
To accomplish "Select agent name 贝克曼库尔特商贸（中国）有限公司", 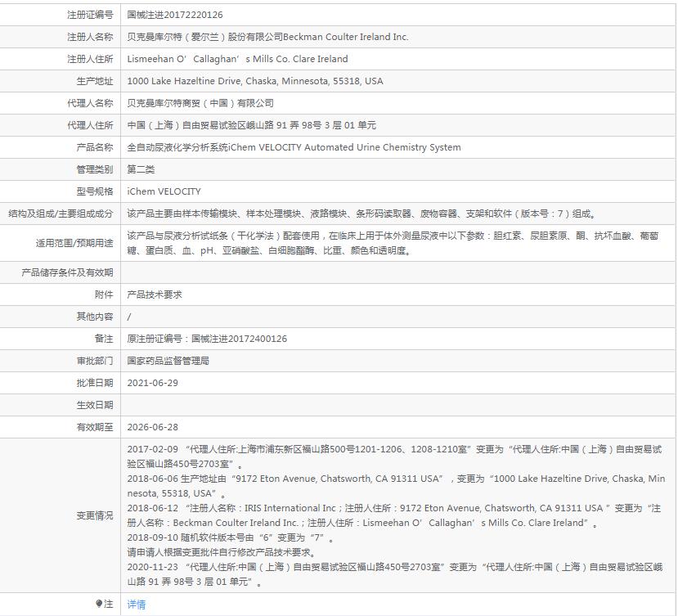I will pos(200,103).
